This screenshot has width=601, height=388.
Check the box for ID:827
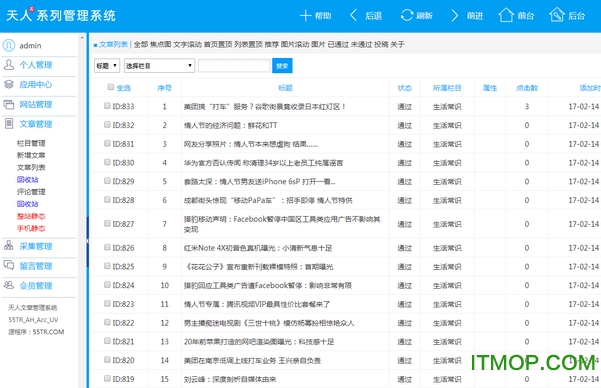click(107, 223)
